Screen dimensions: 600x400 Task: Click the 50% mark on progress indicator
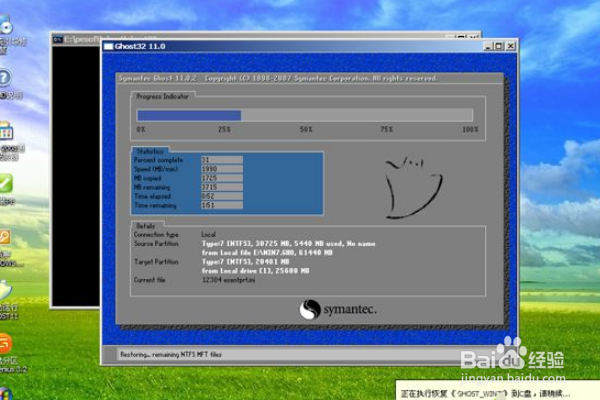click(306, 129)
